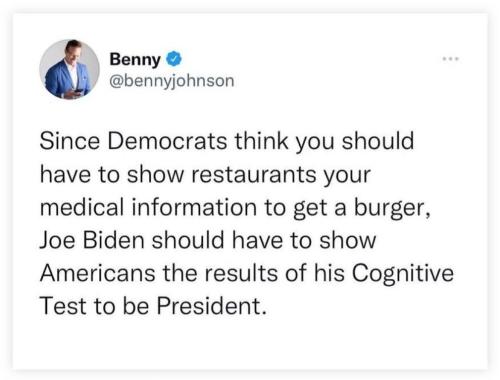Click the word information in the tweet
Screen dimensions: 500x380
pos(194,207)
